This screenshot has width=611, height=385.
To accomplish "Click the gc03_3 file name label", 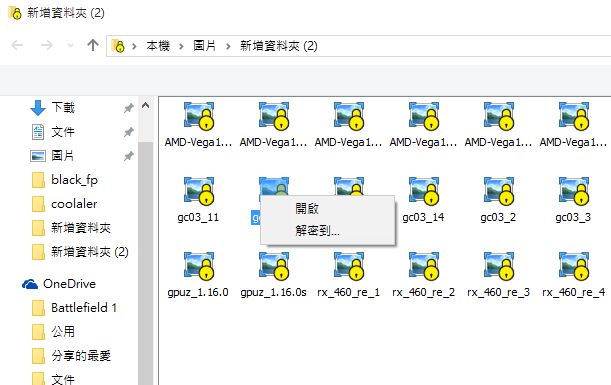I will tap(573, 217).
